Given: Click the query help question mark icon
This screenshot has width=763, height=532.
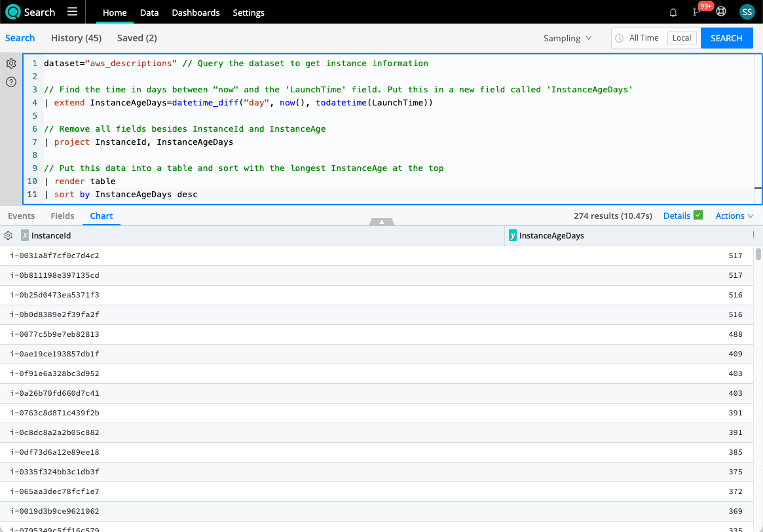Looking at the screenshot, I should pyautogui.click(x=11, y=82).
